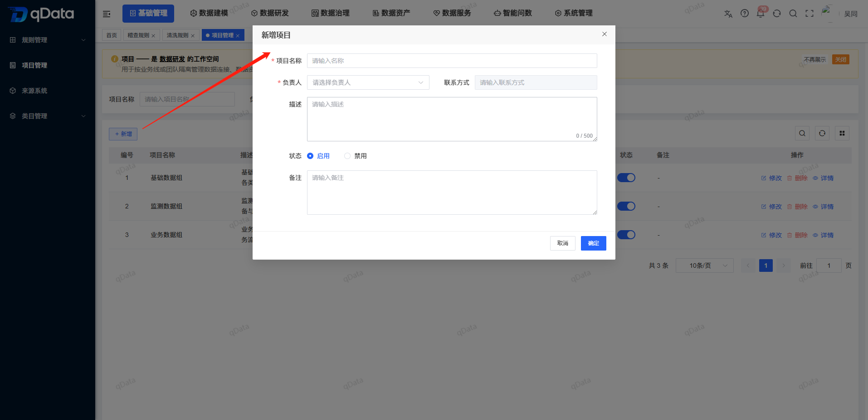Click page 1 in pagination
The height and width of the screenshot is (420, 868).
[x=766, y=266]
